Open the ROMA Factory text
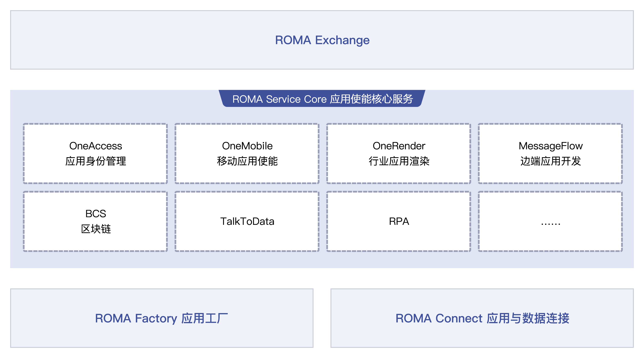The width and height of the screenshot is (644, 358). coord(136,318)
